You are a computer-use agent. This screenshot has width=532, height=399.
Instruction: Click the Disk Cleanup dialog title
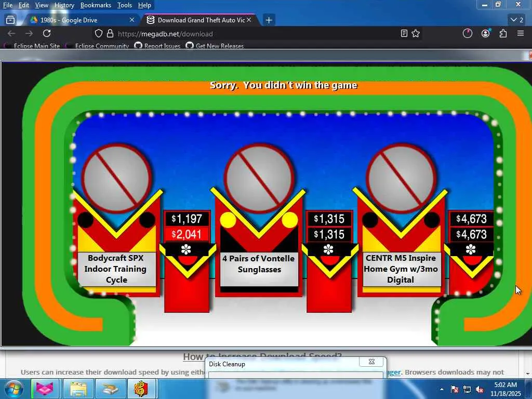[x=227, y=364]
